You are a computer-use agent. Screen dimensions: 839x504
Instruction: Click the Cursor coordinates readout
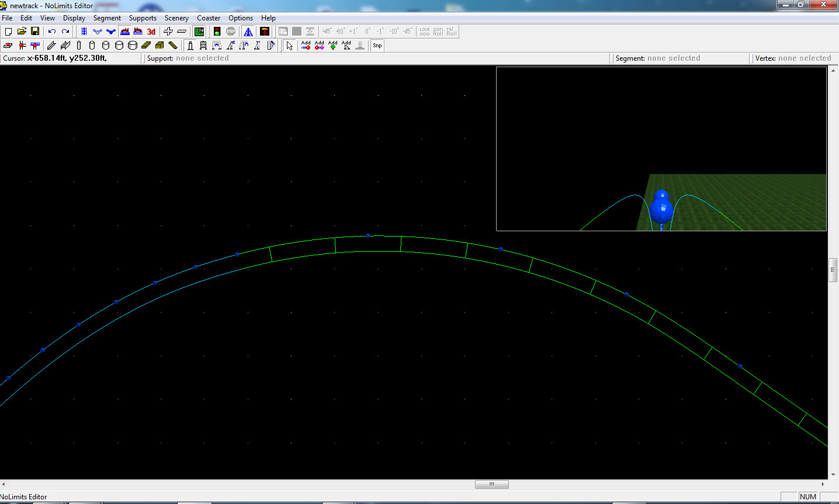point(55,58)
